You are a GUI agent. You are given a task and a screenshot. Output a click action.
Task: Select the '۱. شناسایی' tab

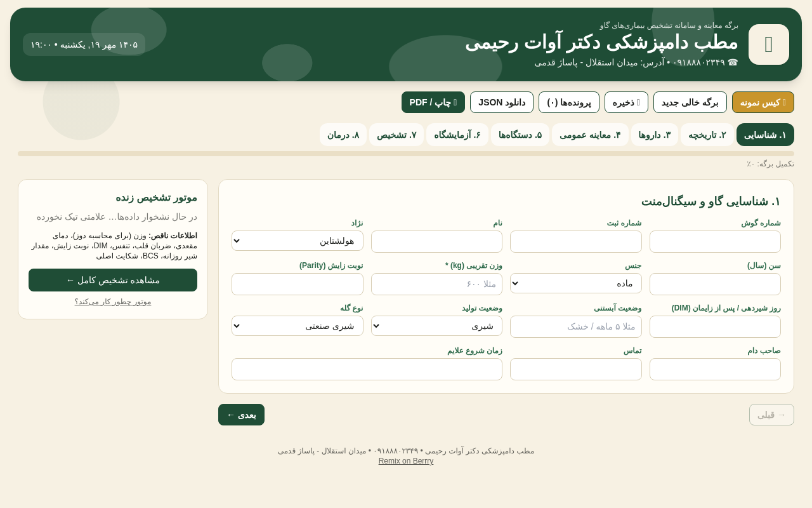pyautogui.click(x=765, y=135)
